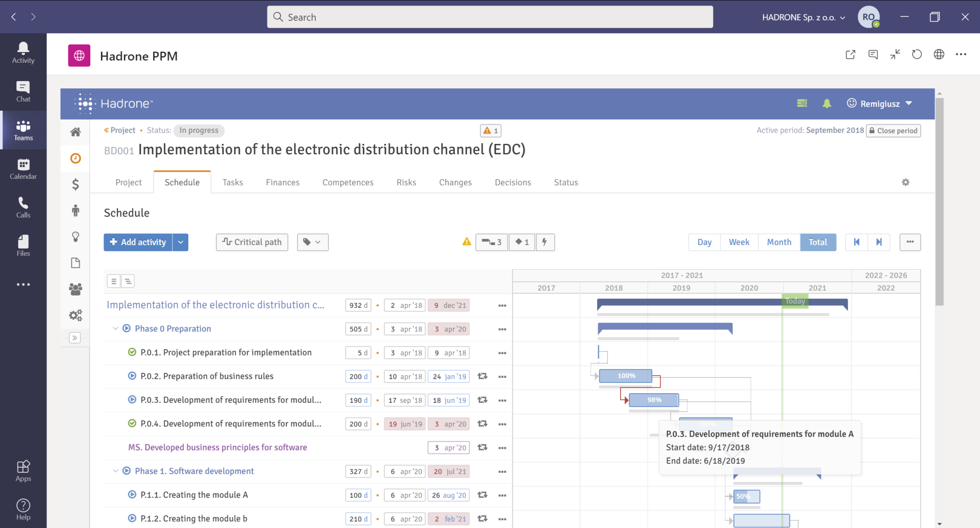The height and width of the screenshot is (528, 980).
Task: Open the Competences tab
Action: pos(348,182)
